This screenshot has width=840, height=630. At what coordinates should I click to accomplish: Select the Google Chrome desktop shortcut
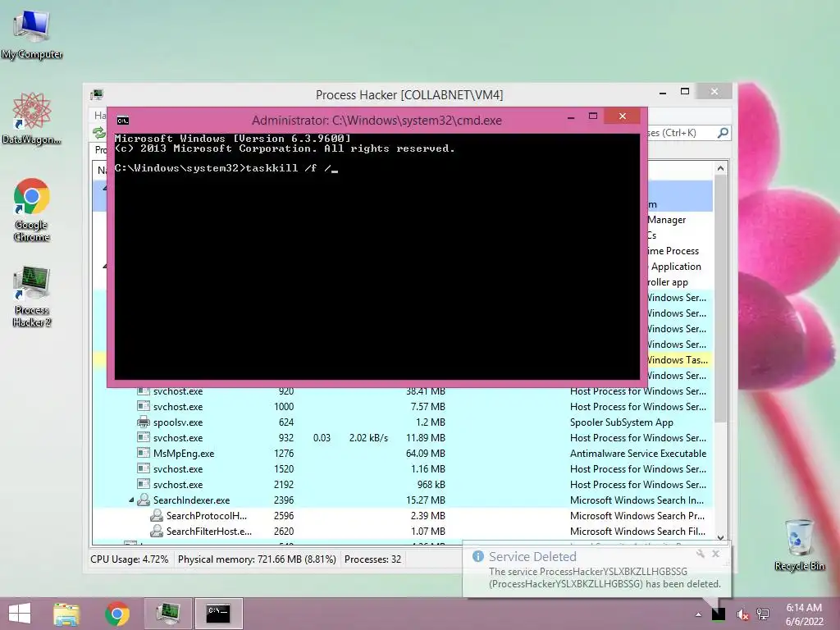point(32,210)
